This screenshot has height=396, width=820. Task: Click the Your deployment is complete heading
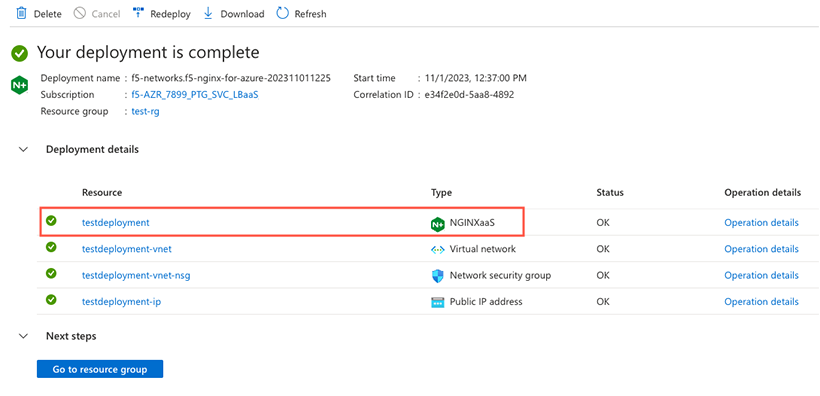(148, 53)
